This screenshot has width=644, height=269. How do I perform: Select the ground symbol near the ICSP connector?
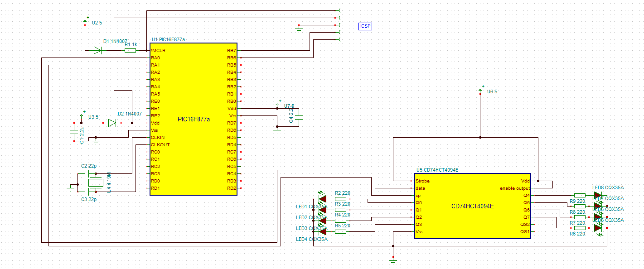pyautogui.click(x=299, y=29)
